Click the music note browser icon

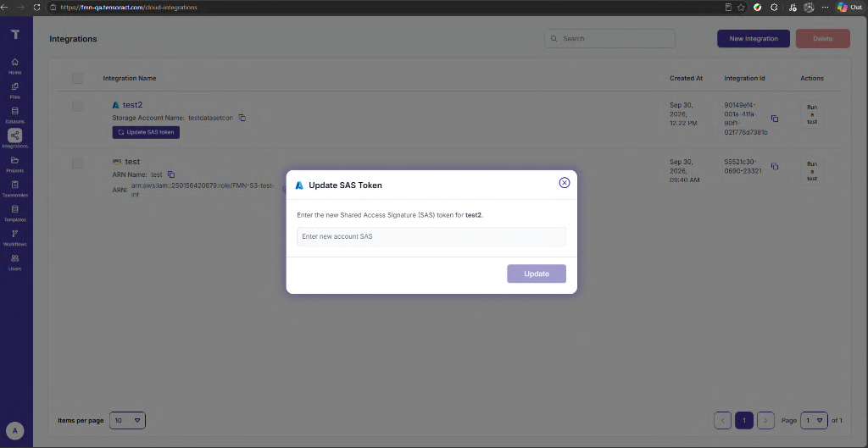click(793, 7)
